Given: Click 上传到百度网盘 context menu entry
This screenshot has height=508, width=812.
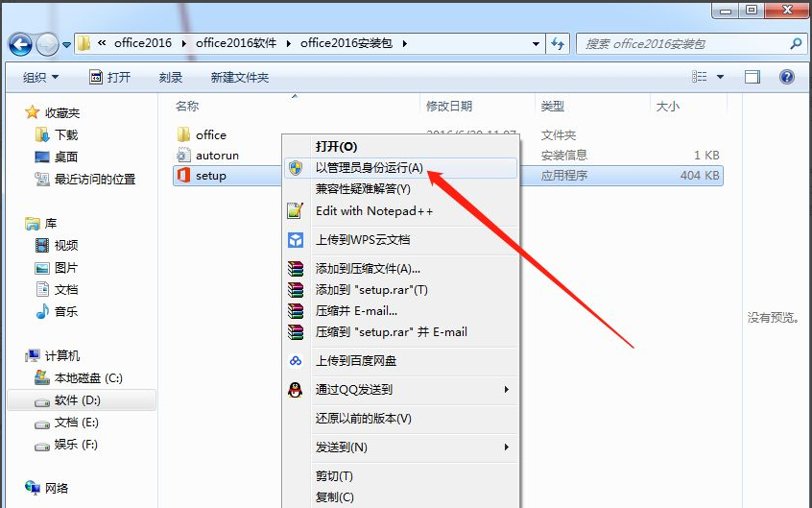Looking at the screenshot, I should [x=355, y=361].
